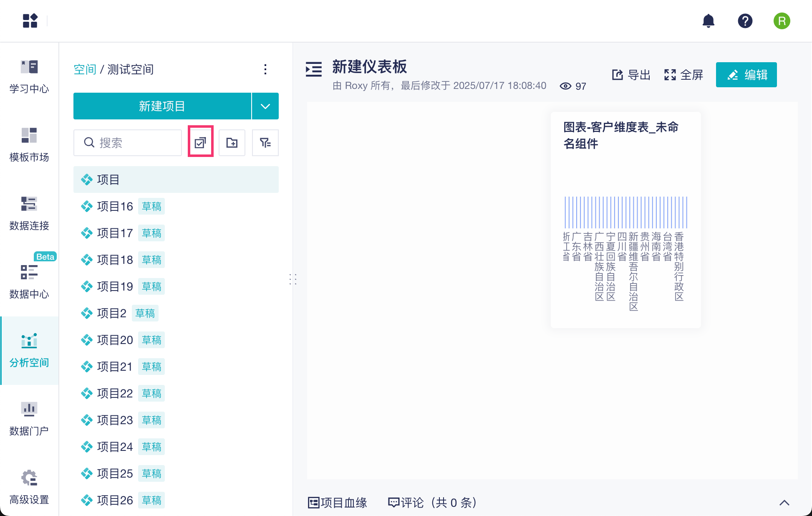The image size is (812, 516).
Task: Toggle batch multi-select checkbox icon
Action: 200,143
